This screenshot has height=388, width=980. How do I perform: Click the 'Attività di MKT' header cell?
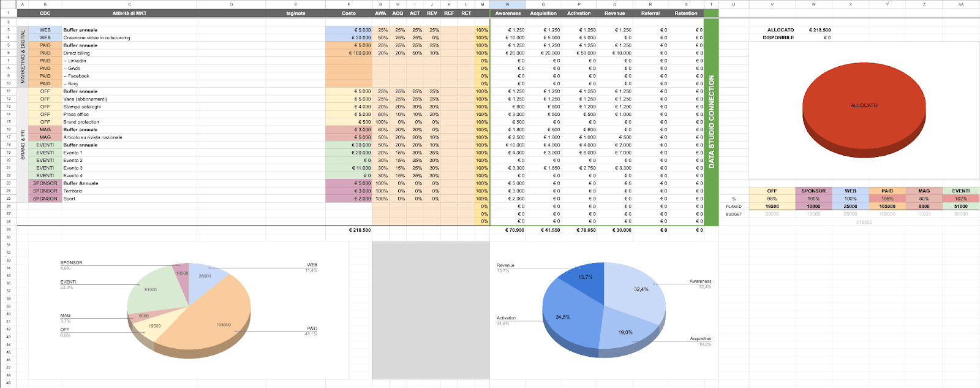pyautogui.click(x=129, y=13)
